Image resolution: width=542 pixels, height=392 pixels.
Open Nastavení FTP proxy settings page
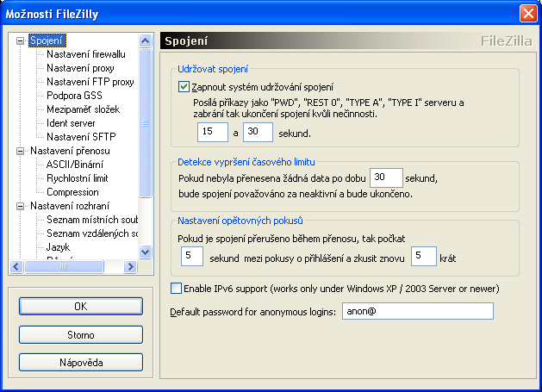pyautogui.click(x=90, y=82)
